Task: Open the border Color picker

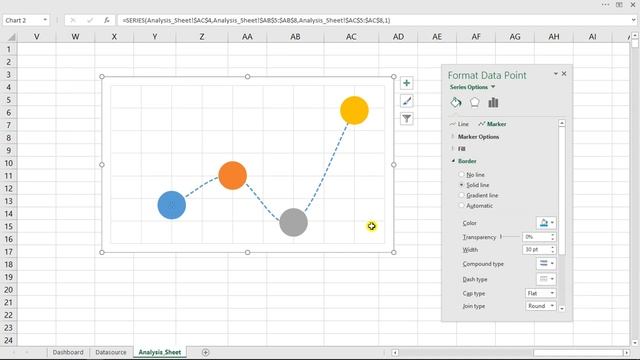Action: pos(546,223)
